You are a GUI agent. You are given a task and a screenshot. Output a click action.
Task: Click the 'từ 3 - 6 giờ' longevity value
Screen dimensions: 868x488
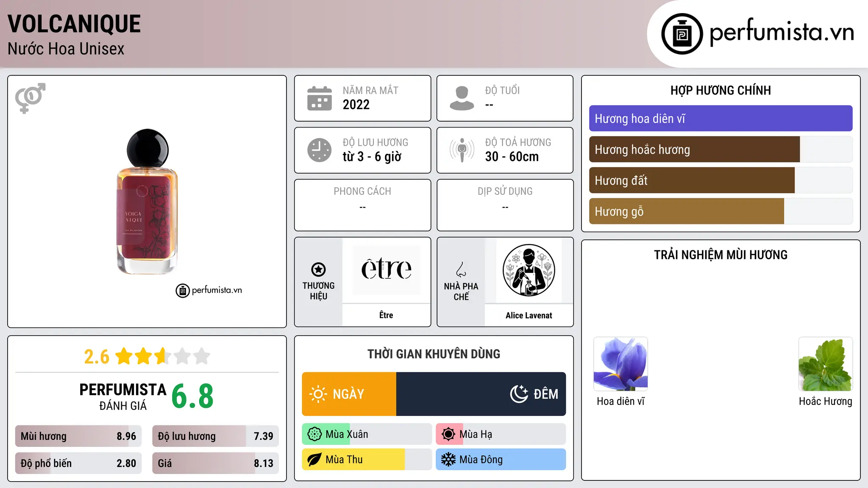point(372,157)
